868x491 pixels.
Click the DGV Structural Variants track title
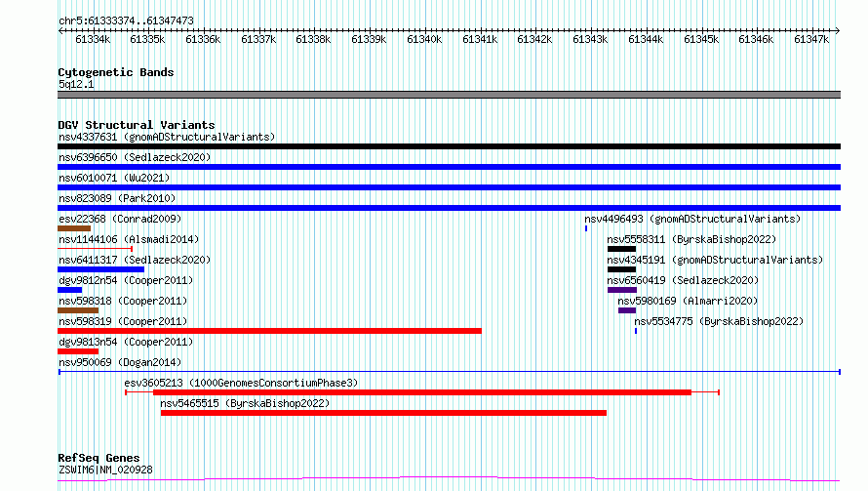137,125
